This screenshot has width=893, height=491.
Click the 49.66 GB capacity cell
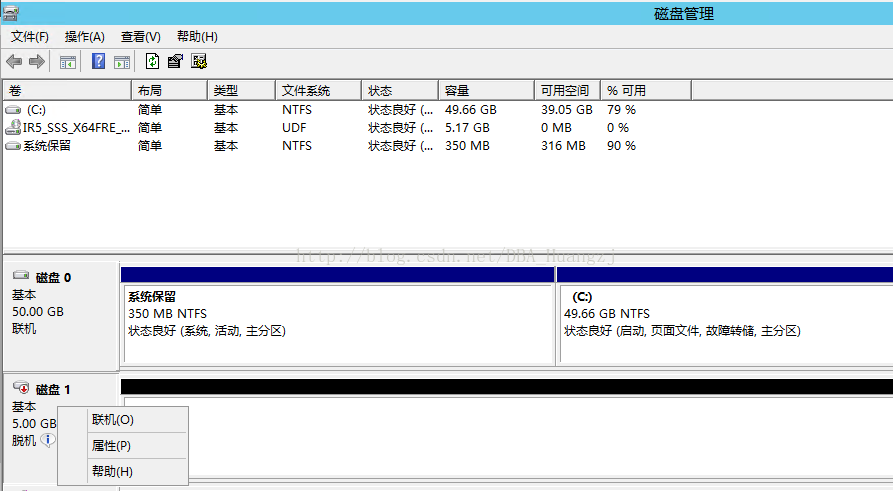click(x=471, y=110)
